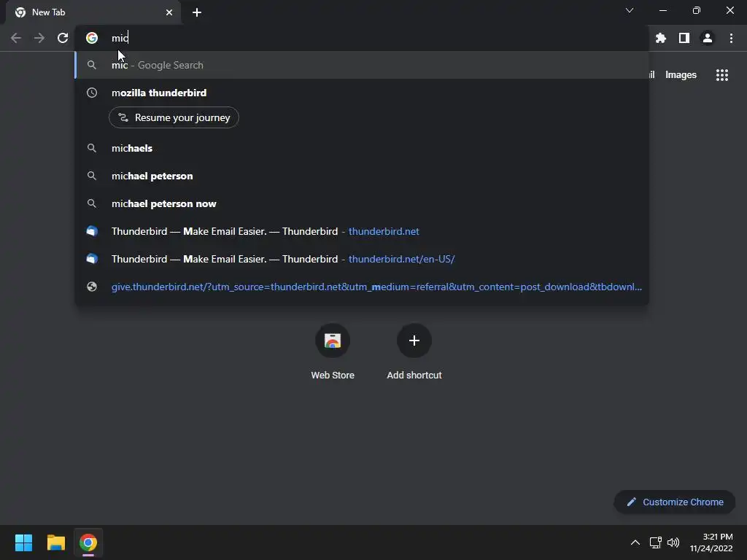Click the clock icon beside 'mozilla thunderbird'
This screenshot has height=560, width=747.
92,93
